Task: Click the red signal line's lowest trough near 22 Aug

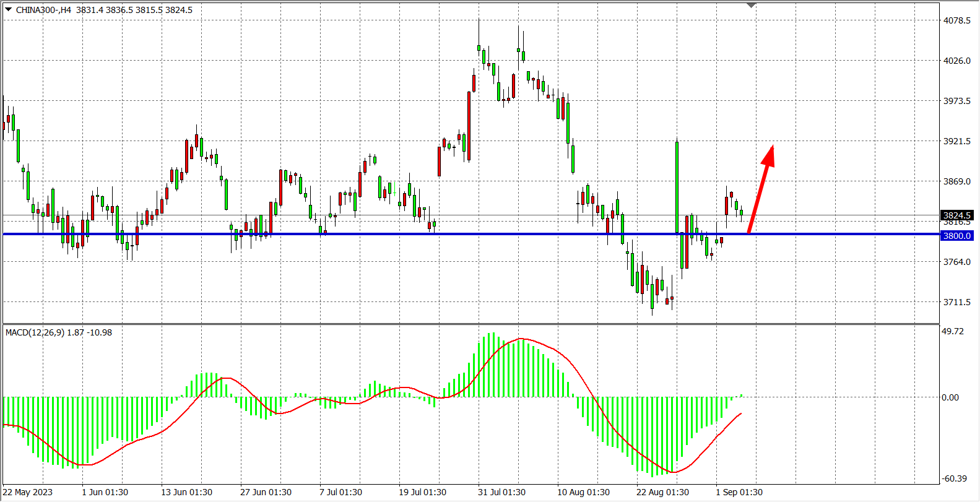Action: pos(674,472)
